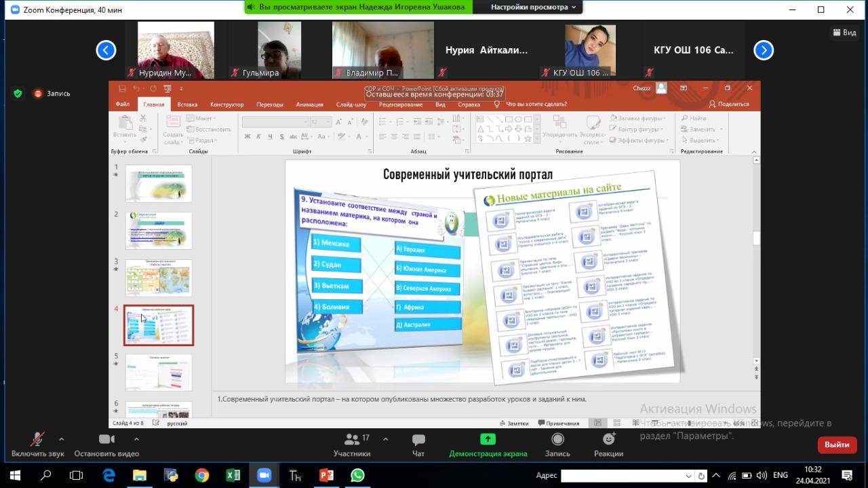Select Владимир participant video tile
This screenshot has width=868, height=488.
tap(383, 50)
